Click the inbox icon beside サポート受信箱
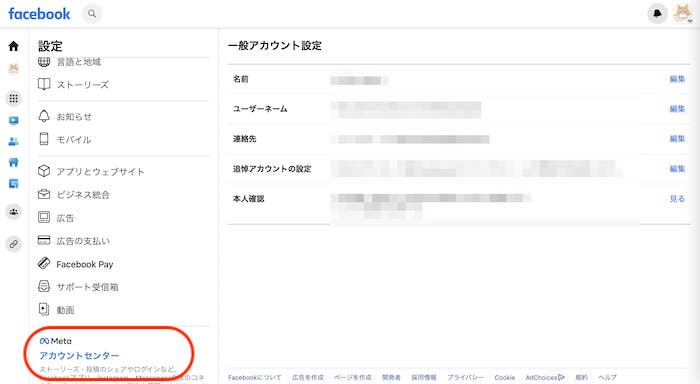Viewport: 700px width, 384px height. pyautogui.click(x=44, y=286)
